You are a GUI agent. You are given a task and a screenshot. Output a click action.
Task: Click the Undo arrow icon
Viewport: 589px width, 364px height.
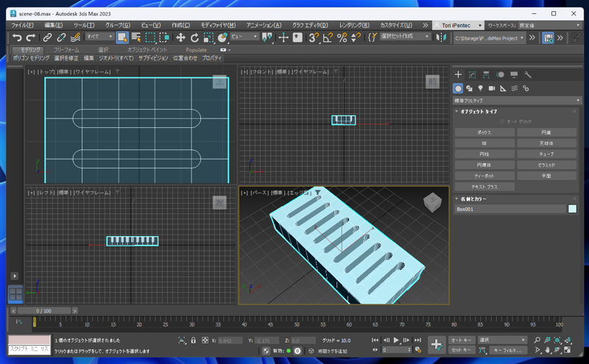(x=17, y=38)
